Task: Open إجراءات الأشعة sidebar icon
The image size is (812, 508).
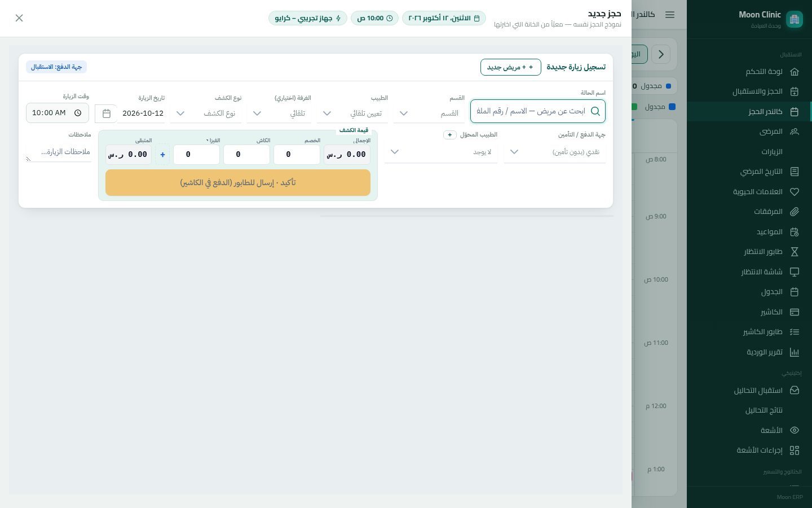Action: pyautogui.click(x=795, y=450)
